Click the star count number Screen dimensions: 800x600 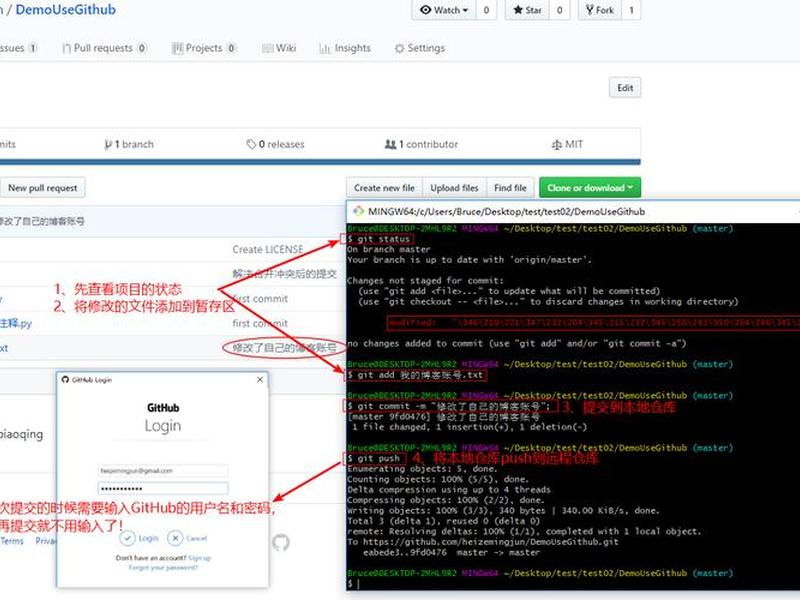point(559,10)
